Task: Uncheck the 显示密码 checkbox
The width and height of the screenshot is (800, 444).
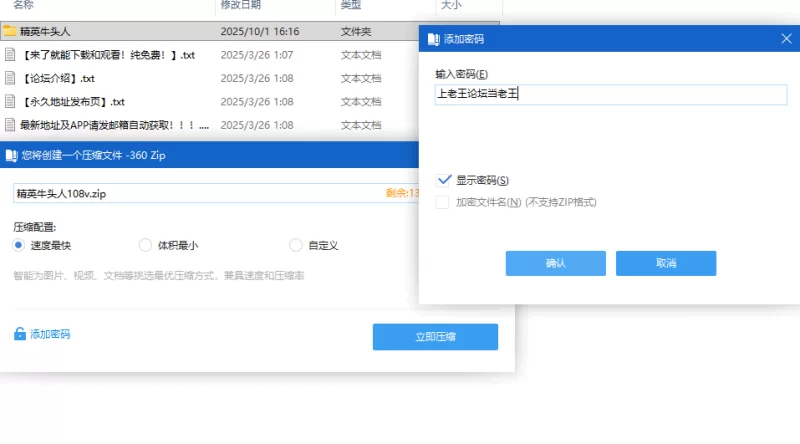Action: pyautogui.click(x=443, y=180)
